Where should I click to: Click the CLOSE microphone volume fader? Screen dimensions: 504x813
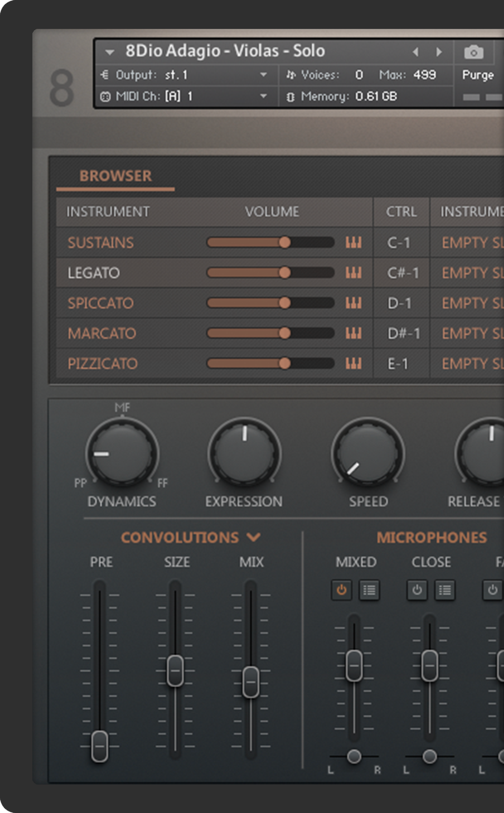(429, 666)
